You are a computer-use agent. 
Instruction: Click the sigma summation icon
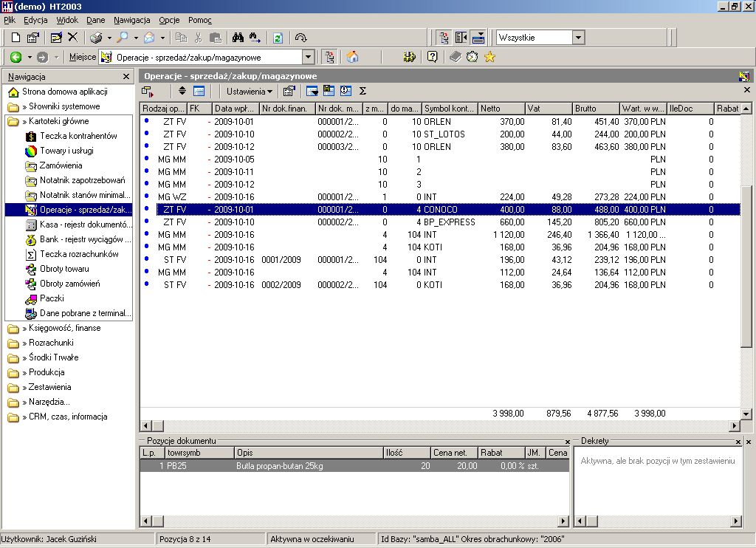362,91
